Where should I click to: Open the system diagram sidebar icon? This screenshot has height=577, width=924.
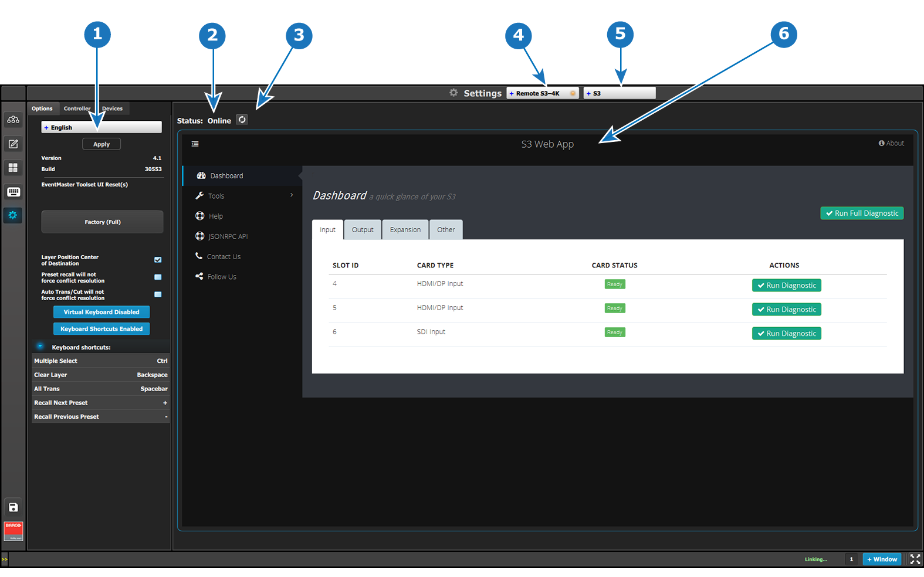click(13, 120)
